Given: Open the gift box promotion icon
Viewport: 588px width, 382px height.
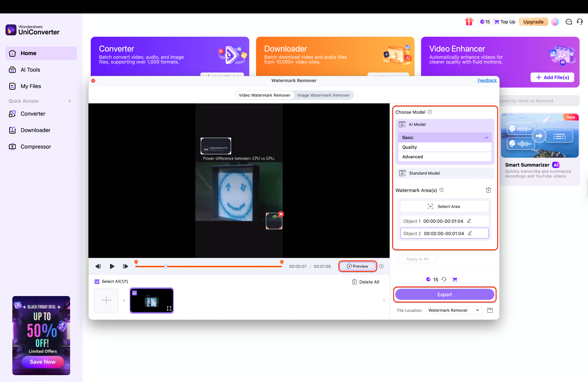Looking at the screenshot, I should 469,22.
